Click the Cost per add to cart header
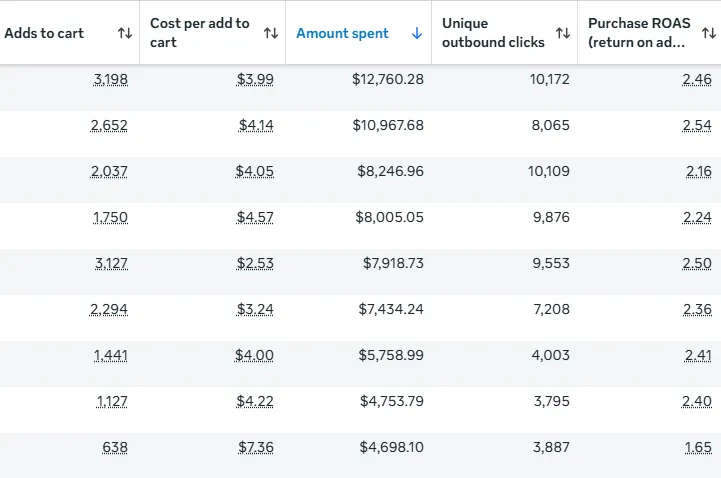Viewport: 721px width, 478px height. 212,33
